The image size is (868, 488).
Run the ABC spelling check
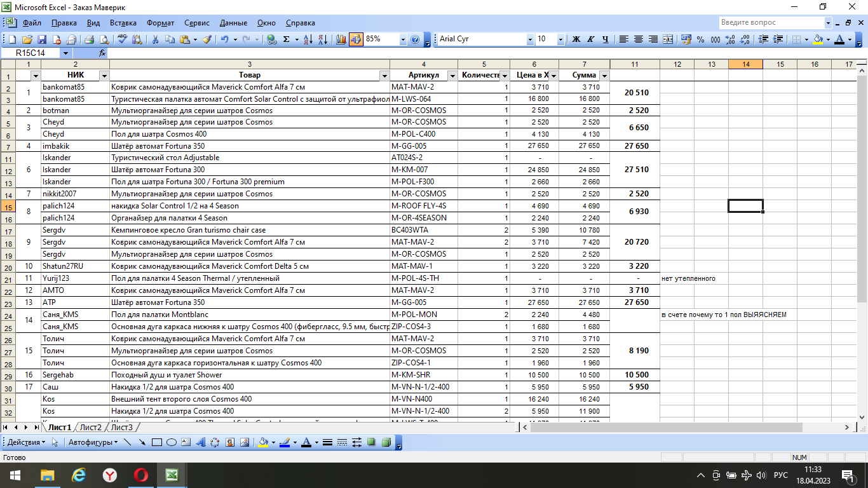click(x=123, y=39)
